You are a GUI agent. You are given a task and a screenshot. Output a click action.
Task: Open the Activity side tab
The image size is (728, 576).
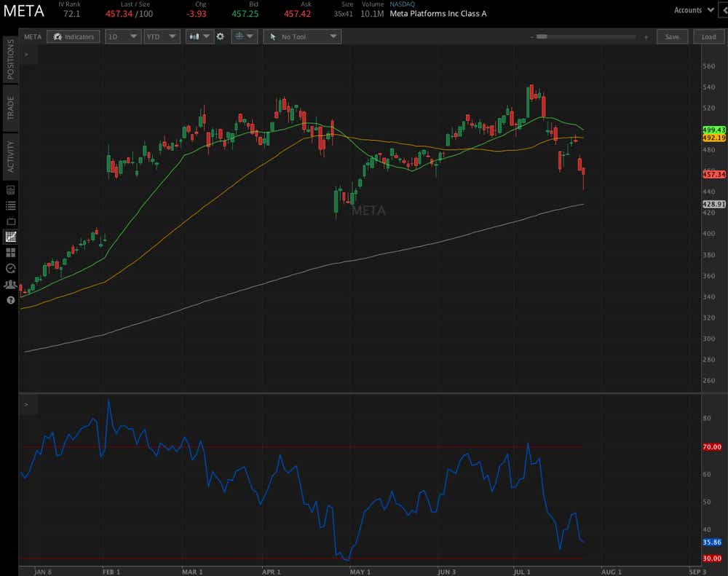[x=11, y=157]
